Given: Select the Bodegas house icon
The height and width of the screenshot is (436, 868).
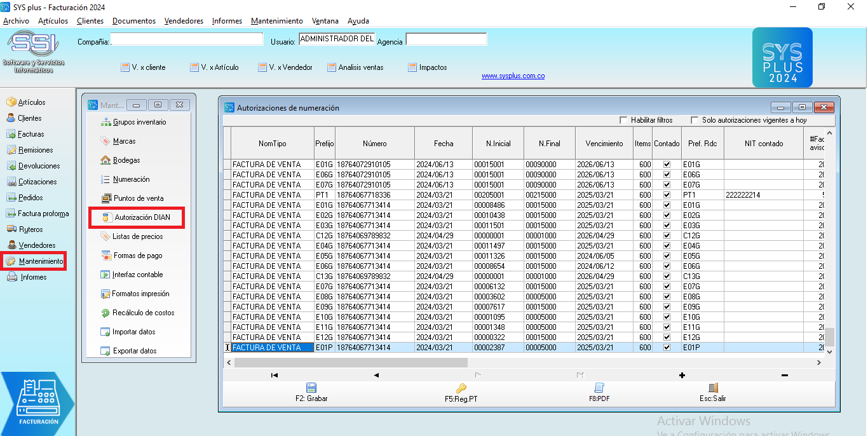Looking at the screenshot, I should (x=105, y=160).
